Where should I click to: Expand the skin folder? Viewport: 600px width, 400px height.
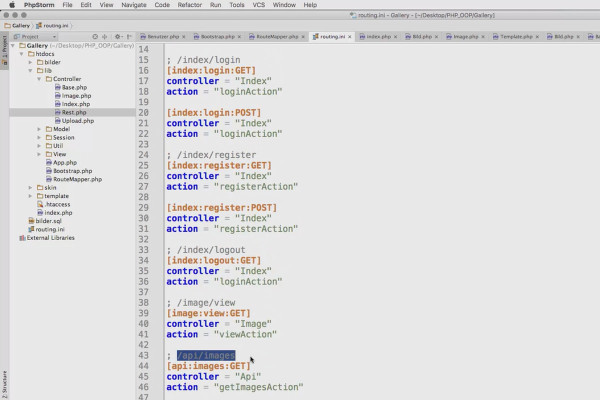(x=31, y=188)
